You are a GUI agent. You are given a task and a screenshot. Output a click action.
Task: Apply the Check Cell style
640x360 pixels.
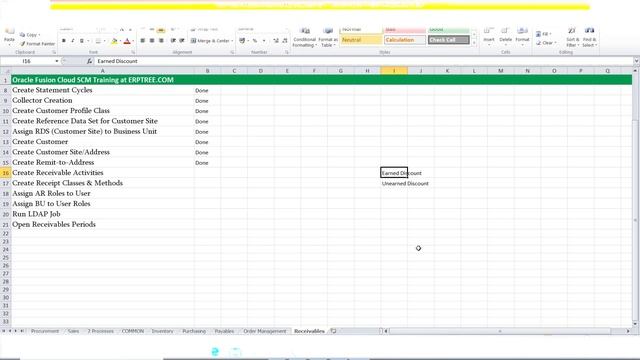point(449,40)
